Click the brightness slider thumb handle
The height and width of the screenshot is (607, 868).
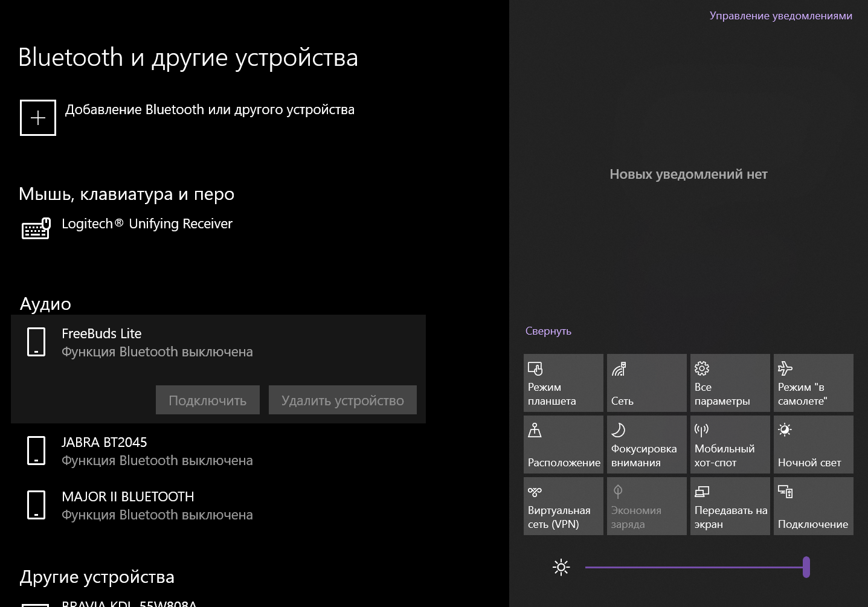click(806, 567)
